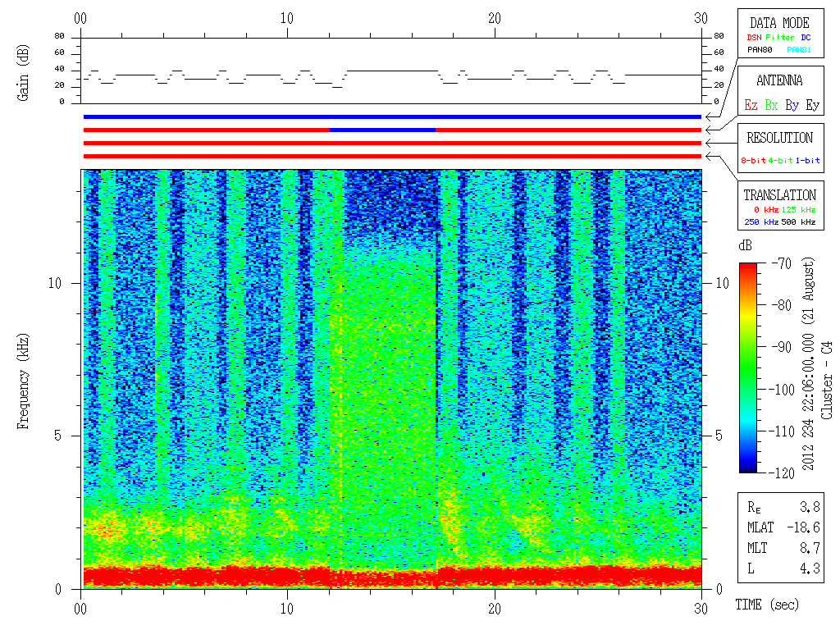The image size is (840, 630).
Task: Select the PAN80 data mode entry
Action: point(760,50)
